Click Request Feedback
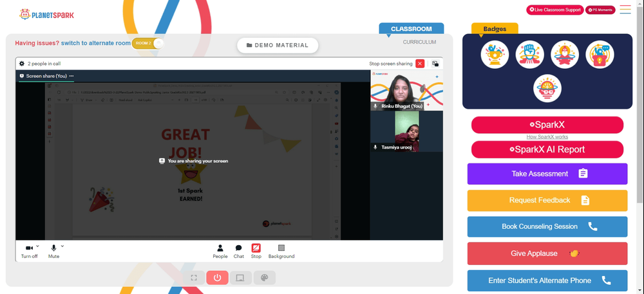The width and height of the screenshot is (644, 294). point(547,201)
